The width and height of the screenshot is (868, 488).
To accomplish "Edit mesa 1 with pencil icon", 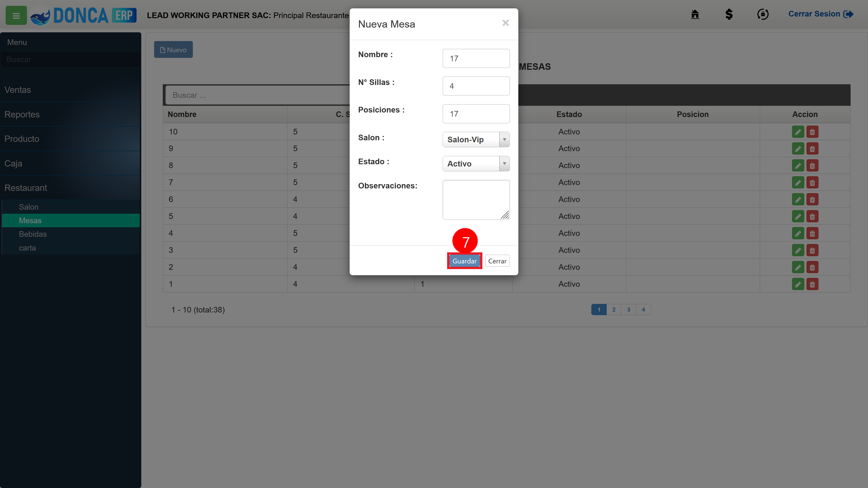I will (797, 284).
